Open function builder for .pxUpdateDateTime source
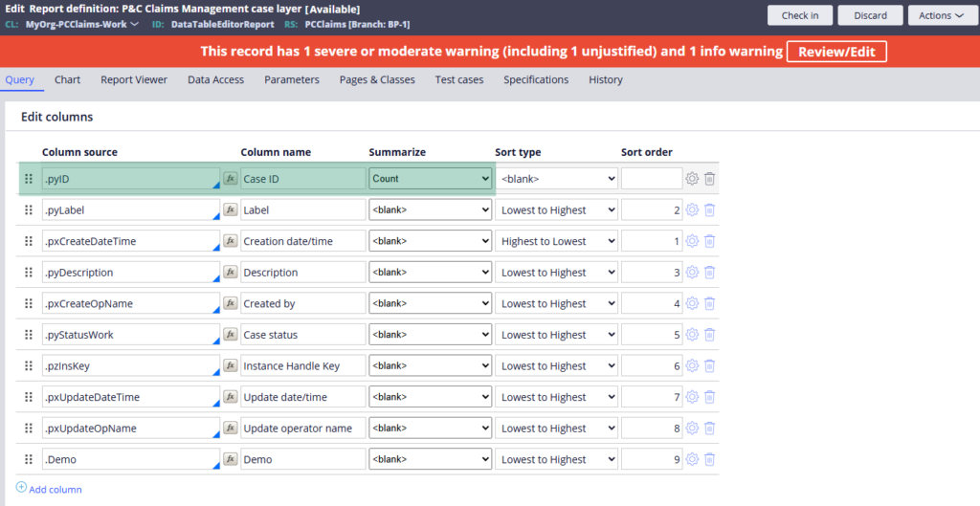This screenshot has width=980, height=506. pos(230,397)
